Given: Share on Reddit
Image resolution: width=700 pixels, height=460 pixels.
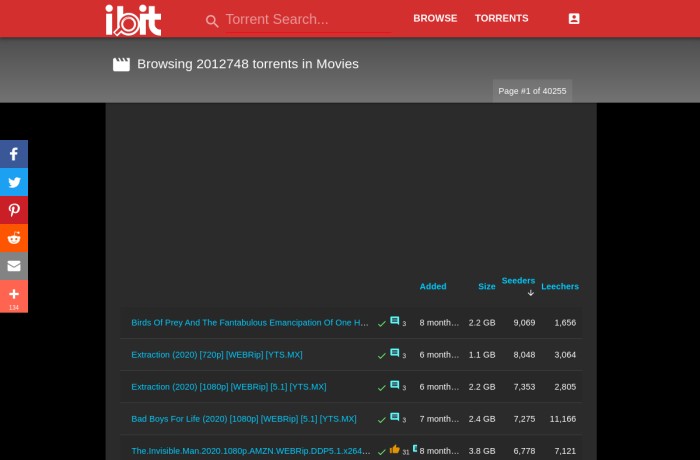Looking at the screenshot, I should tap(14, 238).
